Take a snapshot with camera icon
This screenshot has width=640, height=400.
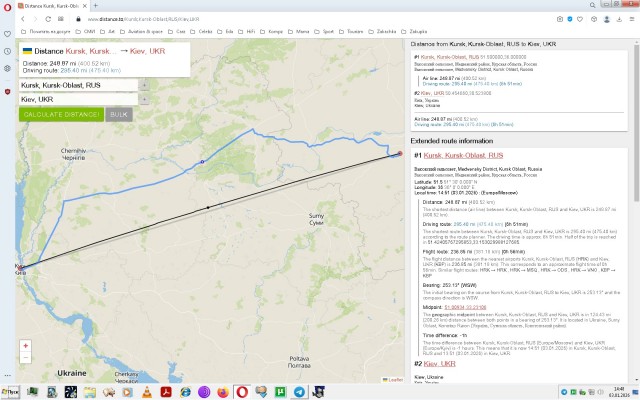[560, 19]
